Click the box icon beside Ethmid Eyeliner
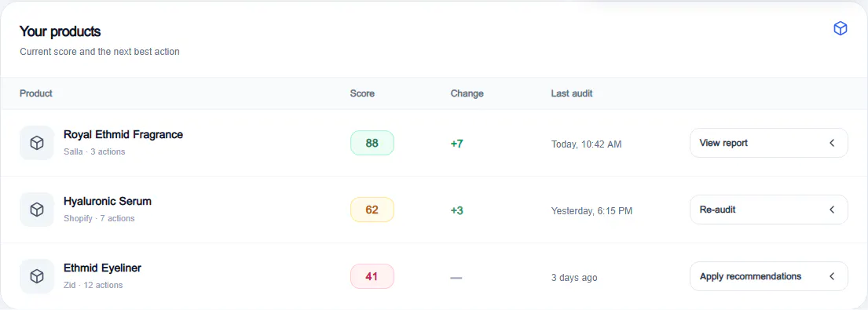The image size is (868, 310). tap(37, 276)
